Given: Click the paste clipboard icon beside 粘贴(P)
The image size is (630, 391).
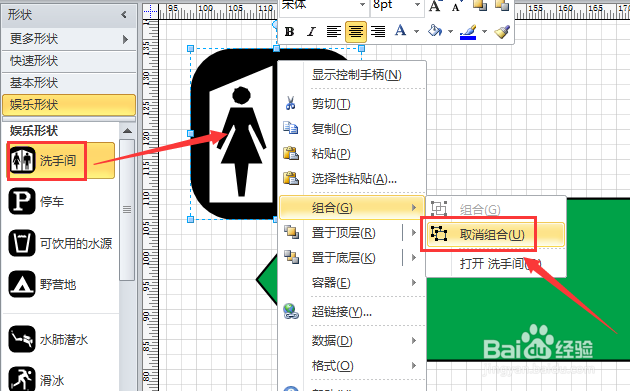Looking at the screenshot, I should [290, 153].
